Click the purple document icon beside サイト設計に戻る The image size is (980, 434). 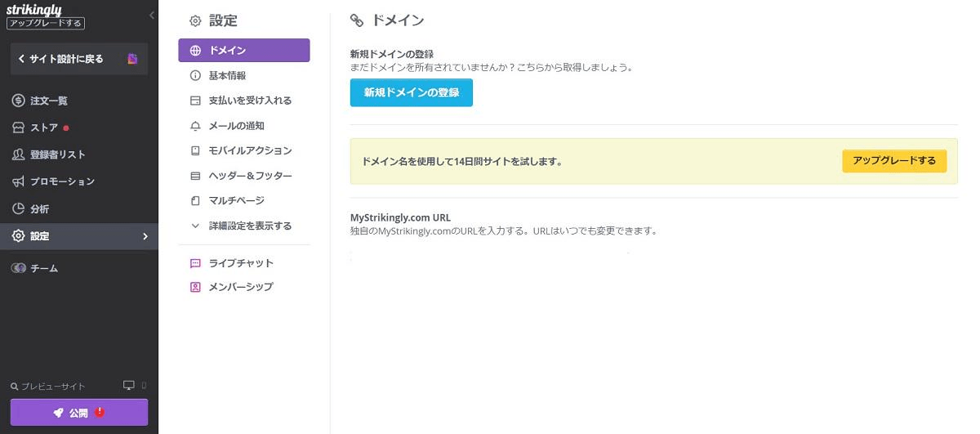[132, 59]
